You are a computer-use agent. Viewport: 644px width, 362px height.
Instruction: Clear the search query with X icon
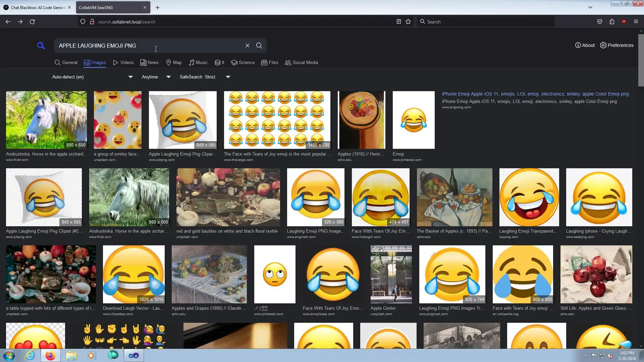(247, 46)
